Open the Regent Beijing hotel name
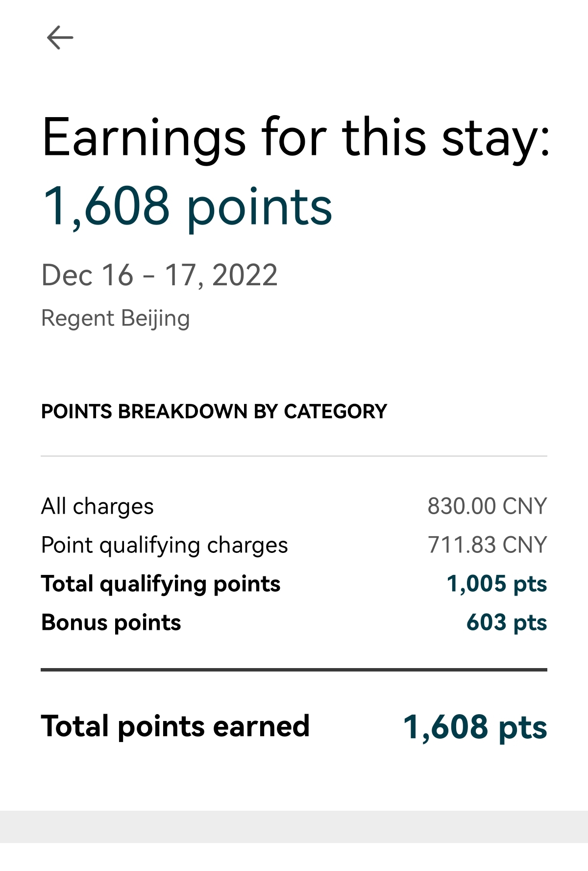 [116, 319]
